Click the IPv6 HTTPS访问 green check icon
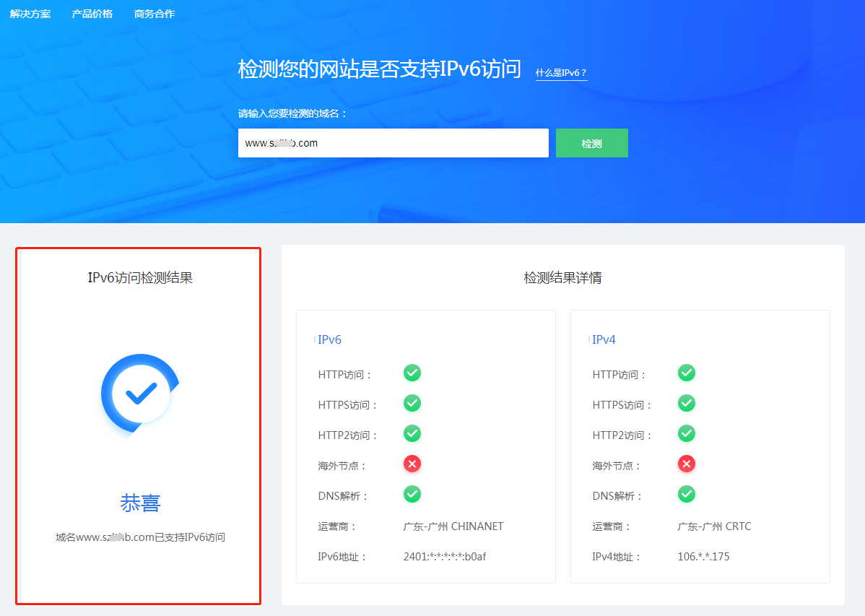This screenshot has width=865, height=616. click(x=412, y=404)
